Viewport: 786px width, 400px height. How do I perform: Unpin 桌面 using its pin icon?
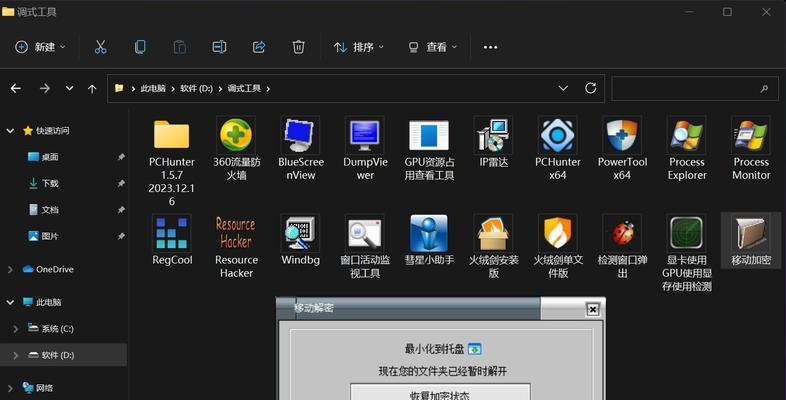coord(121,157)
